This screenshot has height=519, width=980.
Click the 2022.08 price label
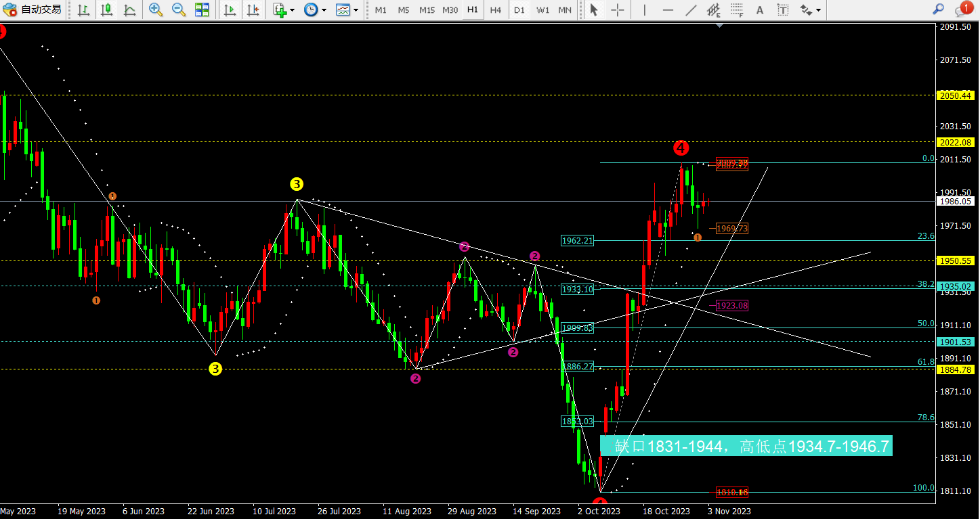coord(956,142)
